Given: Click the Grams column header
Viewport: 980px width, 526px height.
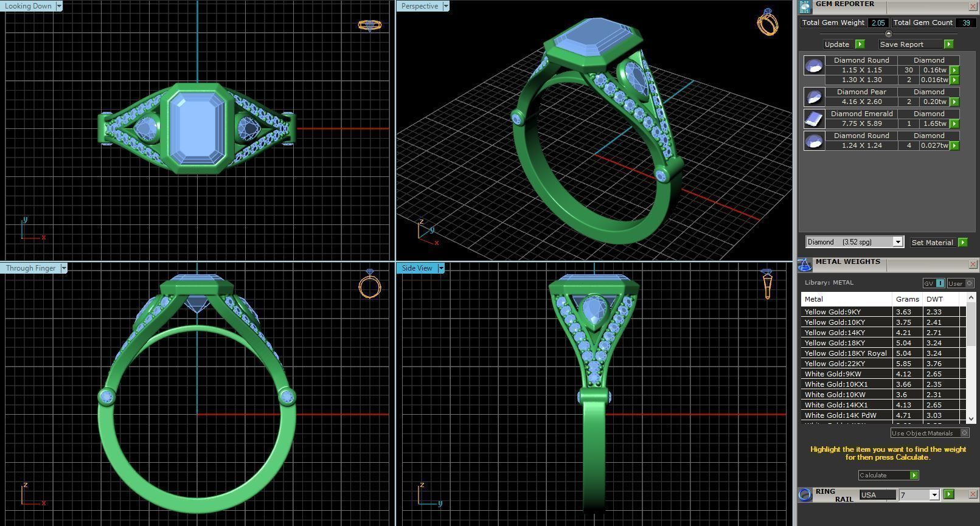Looking at the screenshot, I should click(x=908, y=299).
